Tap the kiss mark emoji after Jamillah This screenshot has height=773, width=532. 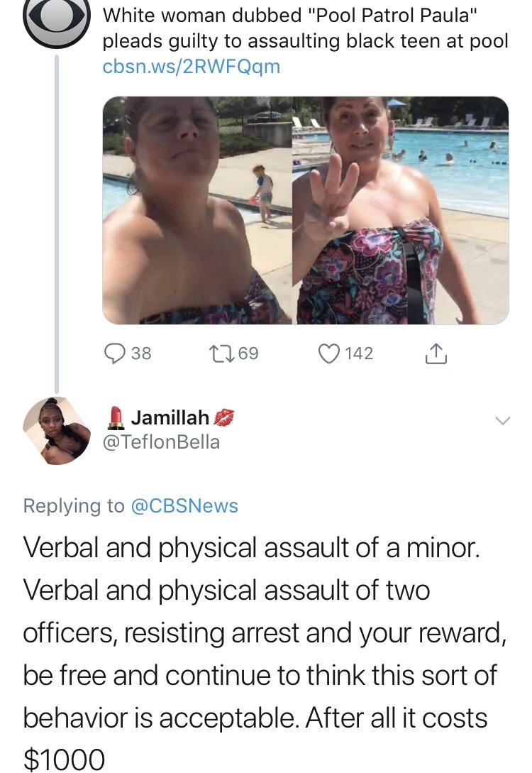click(x=223, y=417)
